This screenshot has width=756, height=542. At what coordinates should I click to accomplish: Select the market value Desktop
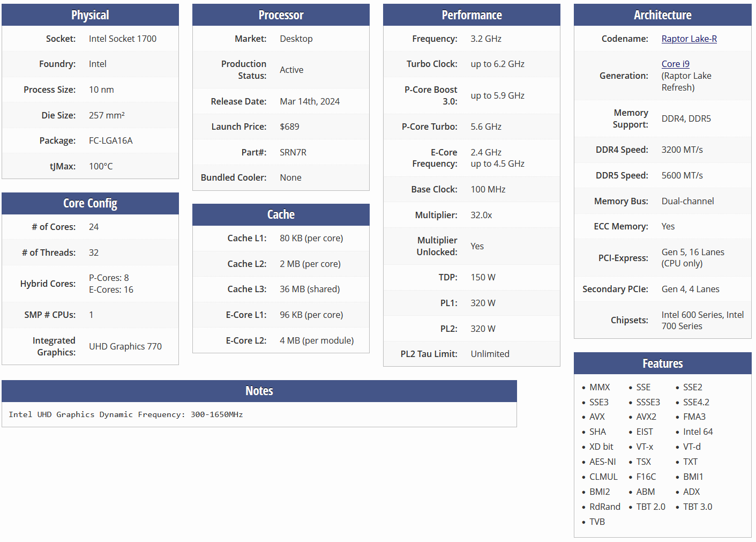(x=296, y=39)
